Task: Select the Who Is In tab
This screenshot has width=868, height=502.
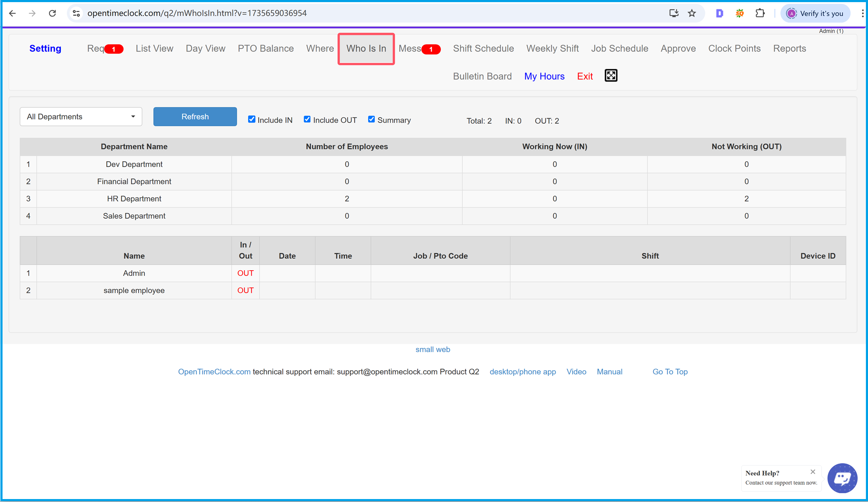Action: 366,49
